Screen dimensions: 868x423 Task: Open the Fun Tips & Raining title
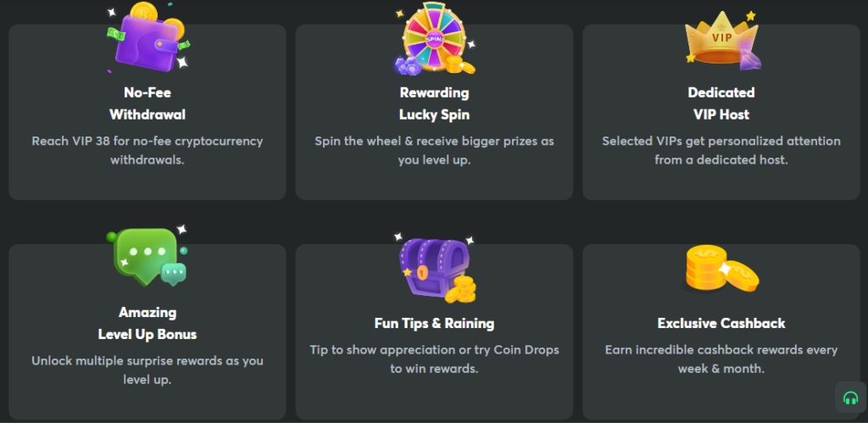coord(434,323)
